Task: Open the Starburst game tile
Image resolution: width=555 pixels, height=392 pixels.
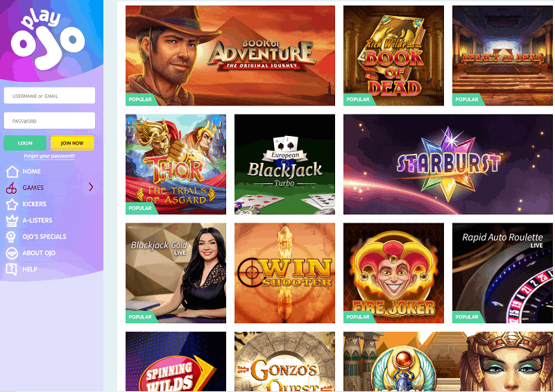Action: (x=447, y=164)
